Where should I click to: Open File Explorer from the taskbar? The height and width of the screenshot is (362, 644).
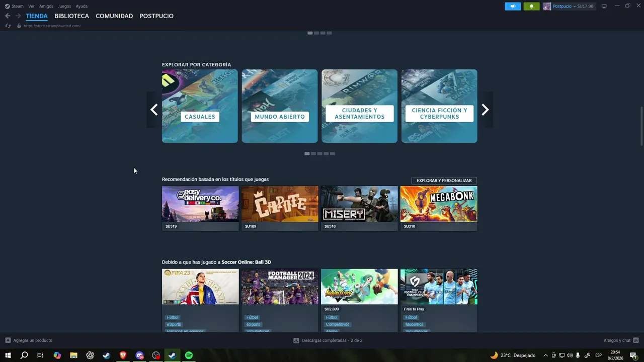73,355
